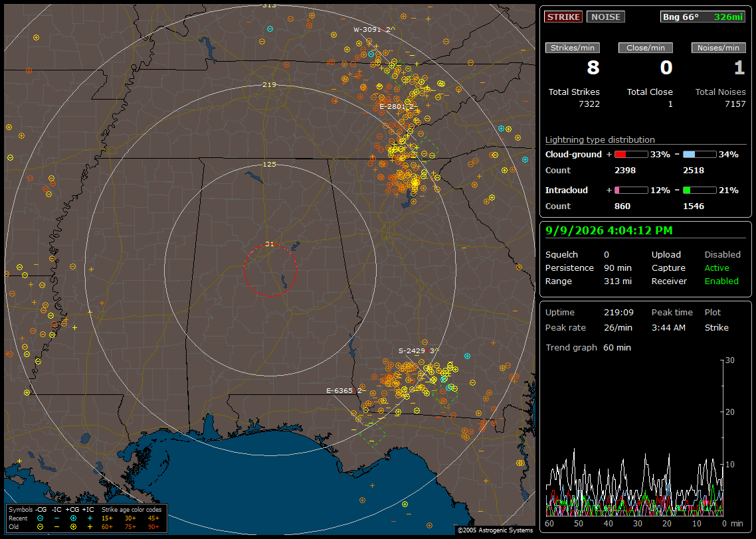Image resolution: width=756 pixels, height=539 pixels.
Task: Click the blue negative cloud-ground bar
Action: (x=700, y=155)
